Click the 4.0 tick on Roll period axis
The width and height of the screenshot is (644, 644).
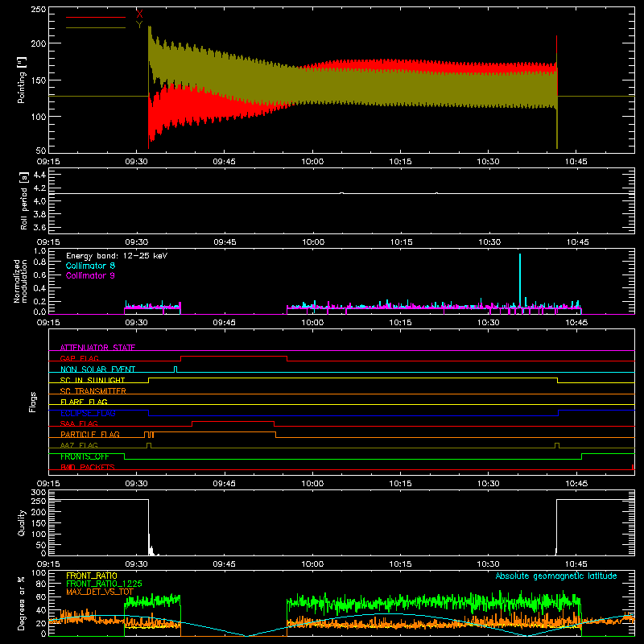pyautogui.click(x=39, y=201)
